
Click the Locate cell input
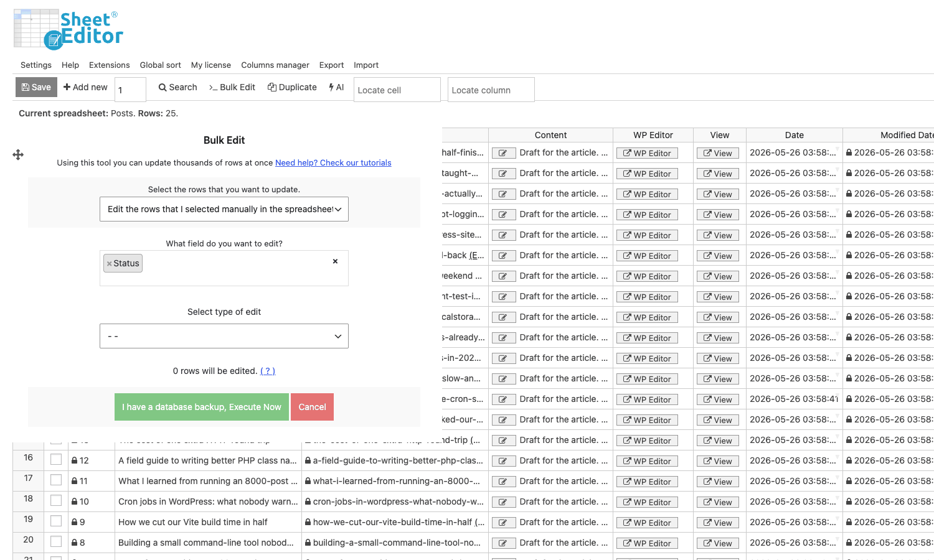397,90
